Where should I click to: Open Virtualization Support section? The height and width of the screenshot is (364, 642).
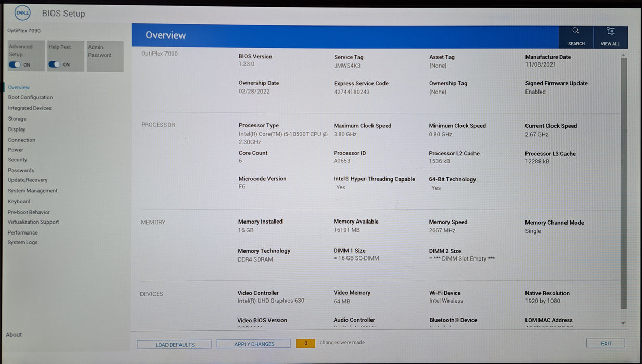33,222
